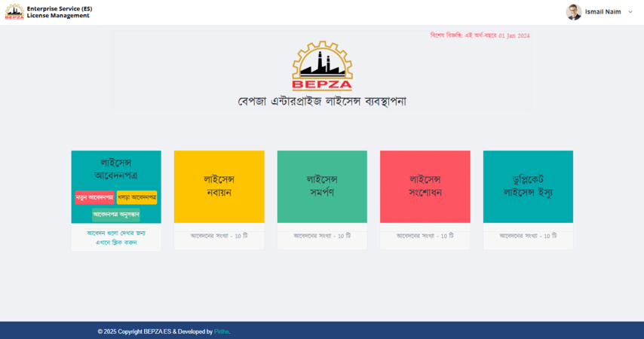This screenshot has width=644, height=339.
Task: Open the red লাইসেন্স সংশোধন tile
Action: 425,187
